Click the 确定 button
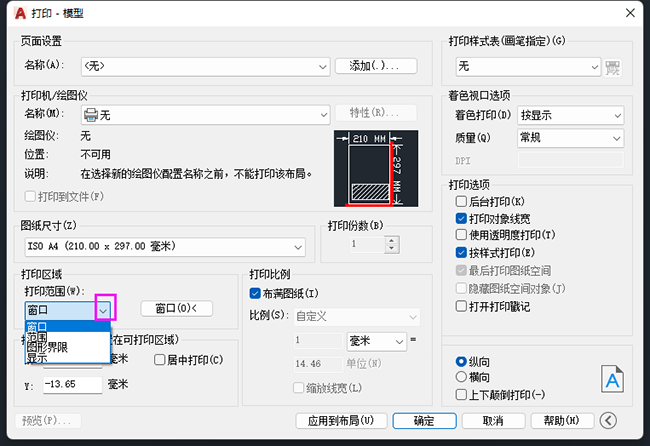This screenshot has width=650, height=446. [424, 421]
